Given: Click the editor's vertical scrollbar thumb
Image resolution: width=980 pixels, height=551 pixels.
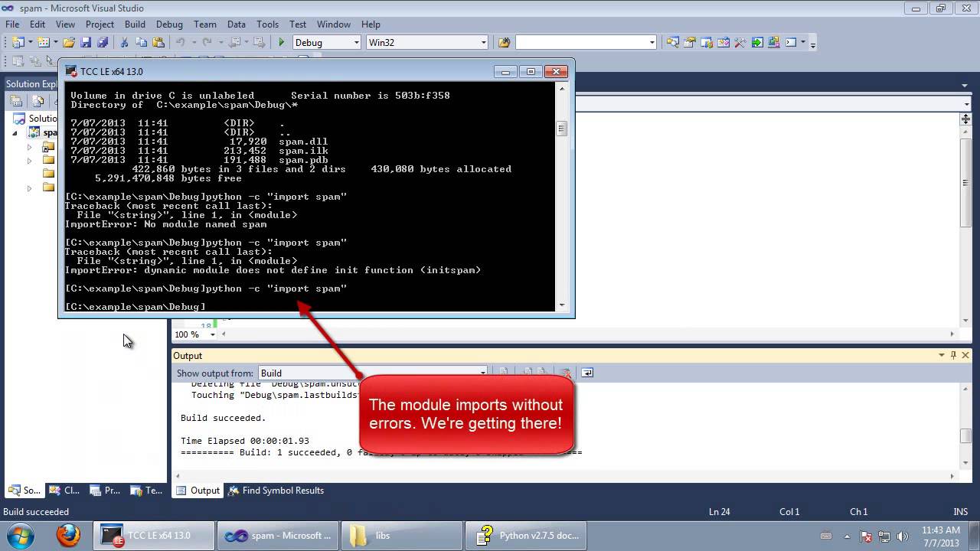Looking at the screenshot, I should click(965, 183).
